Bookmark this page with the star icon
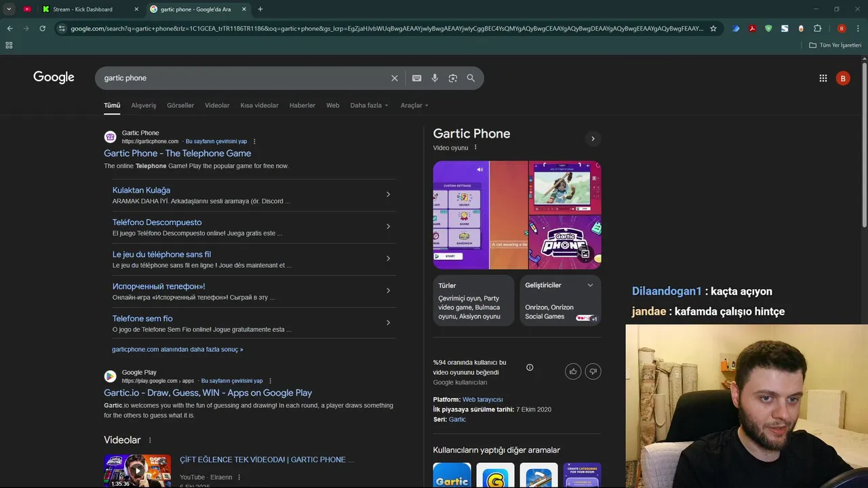 click(713, 28)
